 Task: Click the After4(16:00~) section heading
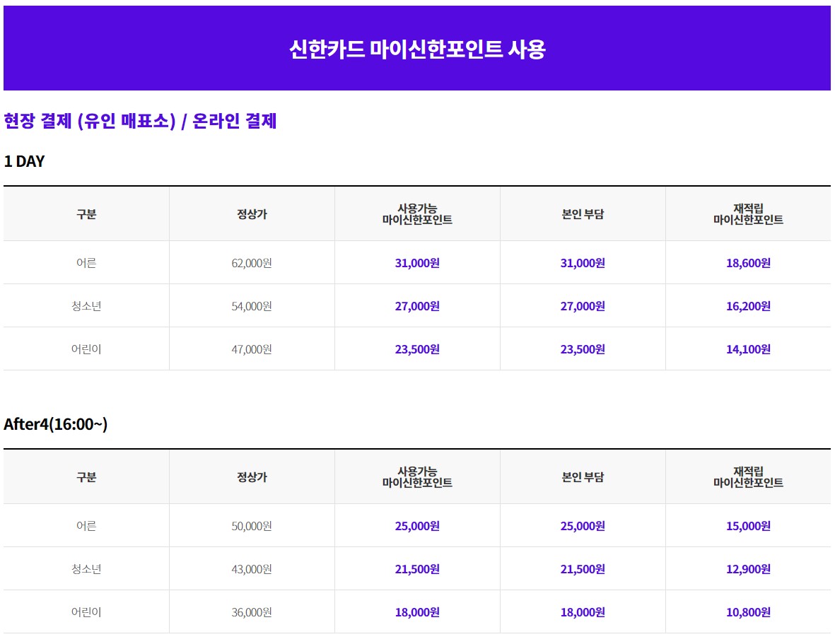[55, 424]
